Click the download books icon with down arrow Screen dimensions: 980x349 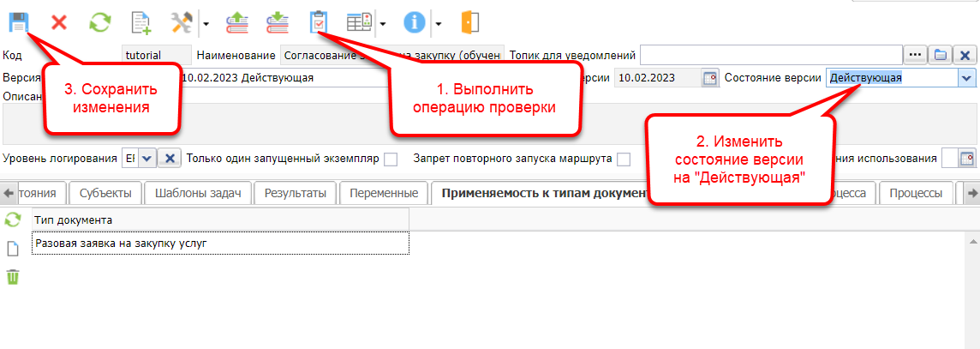click(x=277, y=22)
